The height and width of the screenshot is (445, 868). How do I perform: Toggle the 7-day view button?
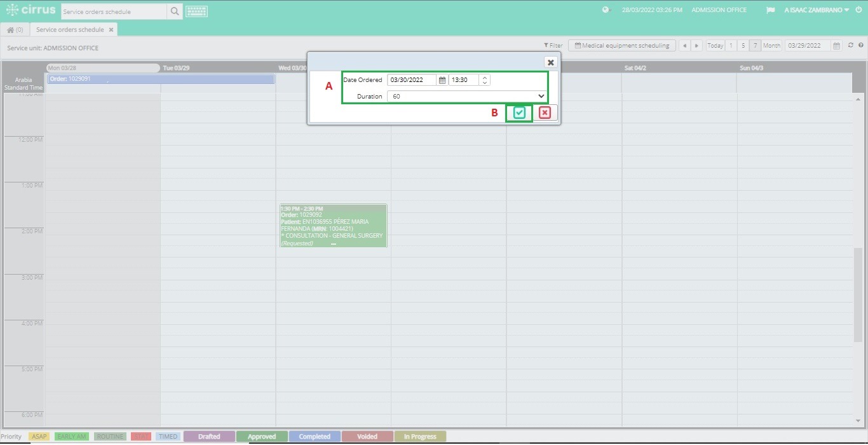(x=755, y=46)
